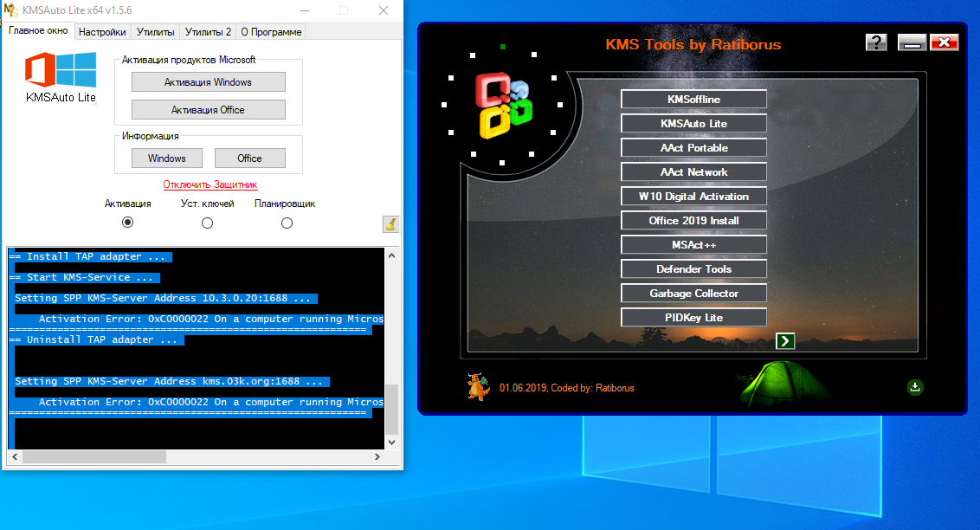The image size is (980, 530).
Task: Open W10 Digital Activation tool
Action: pyautogui.click(x=693, y=197)
